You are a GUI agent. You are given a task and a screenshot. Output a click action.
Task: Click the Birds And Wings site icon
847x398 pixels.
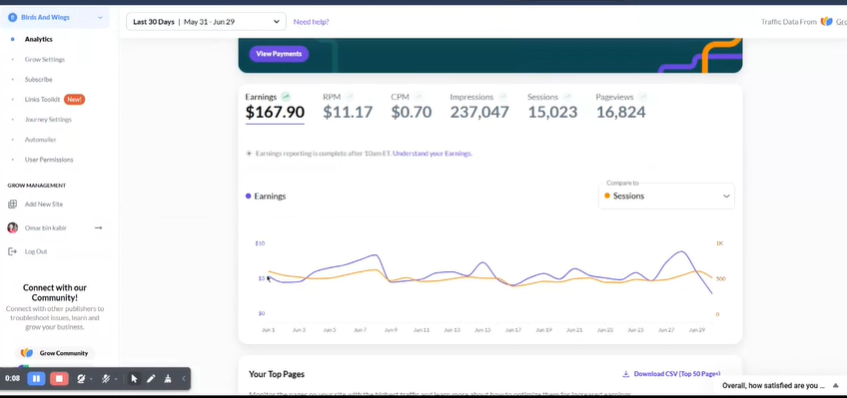[12, 17]
